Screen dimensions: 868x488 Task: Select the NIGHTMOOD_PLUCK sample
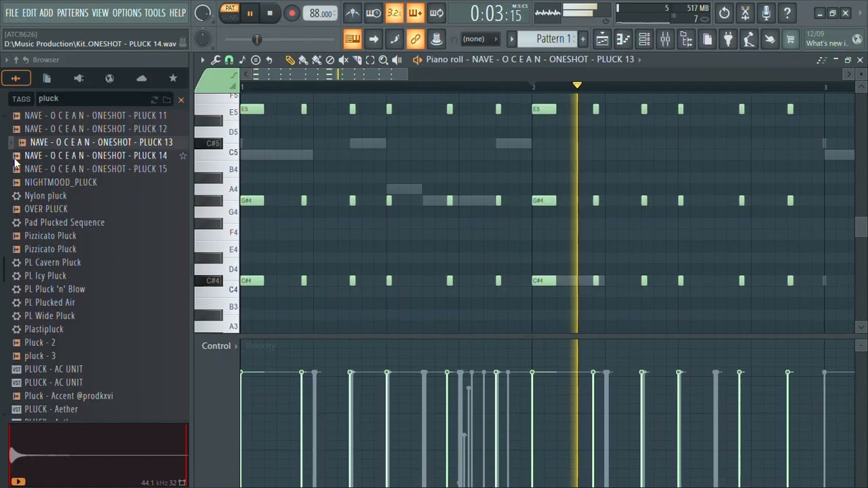pos(60,182)
